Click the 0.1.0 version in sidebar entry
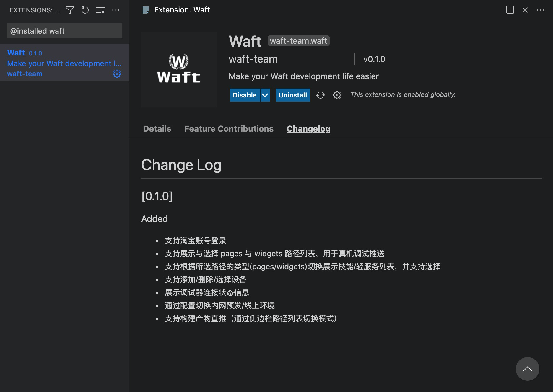Viewport: 553px width, 392px height. [35, 53]
